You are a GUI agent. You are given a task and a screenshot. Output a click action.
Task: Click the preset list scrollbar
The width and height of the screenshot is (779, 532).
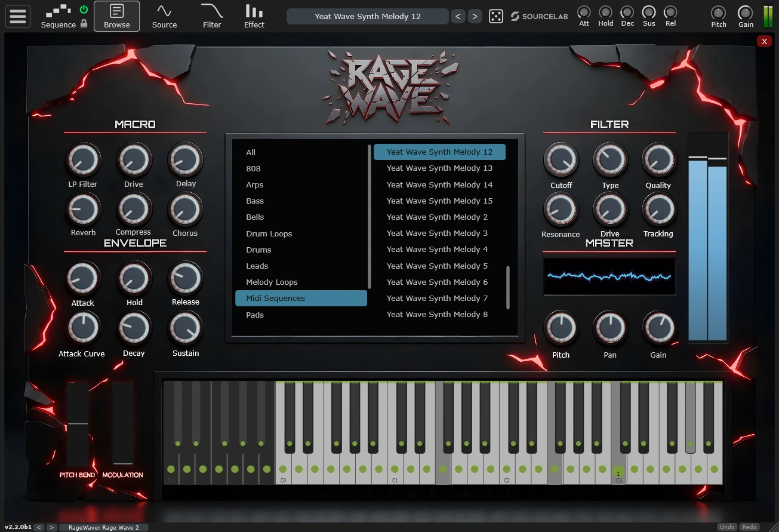click(508, 287)
